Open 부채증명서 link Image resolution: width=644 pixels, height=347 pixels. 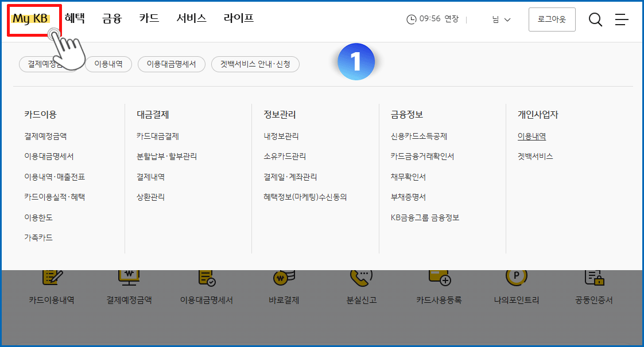click(408, 197)
